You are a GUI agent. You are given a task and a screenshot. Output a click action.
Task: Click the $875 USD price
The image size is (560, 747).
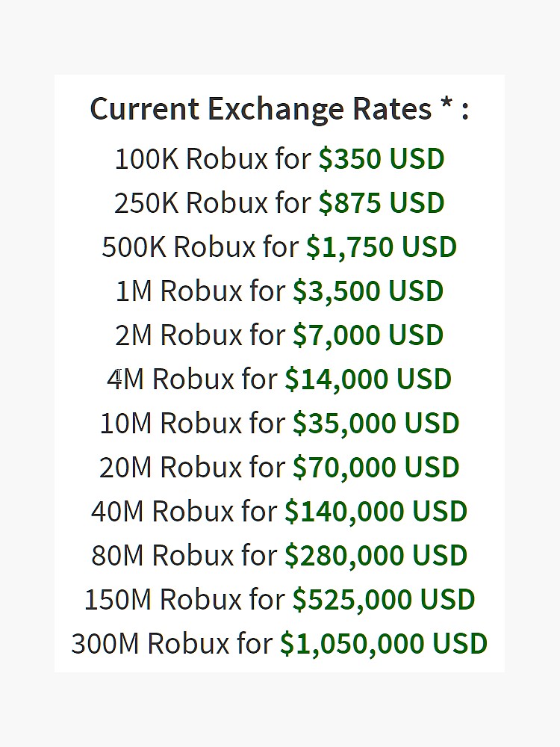pos(382,203)
